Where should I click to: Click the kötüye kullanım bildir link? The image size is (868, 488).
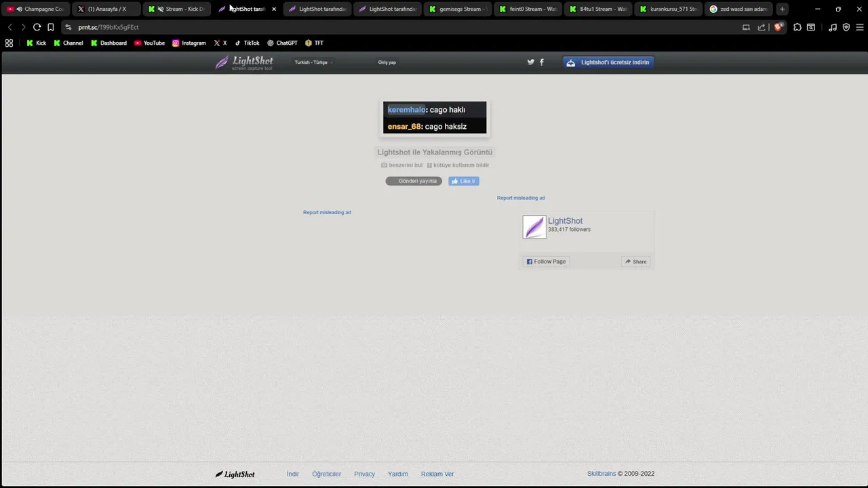point(458,165)
